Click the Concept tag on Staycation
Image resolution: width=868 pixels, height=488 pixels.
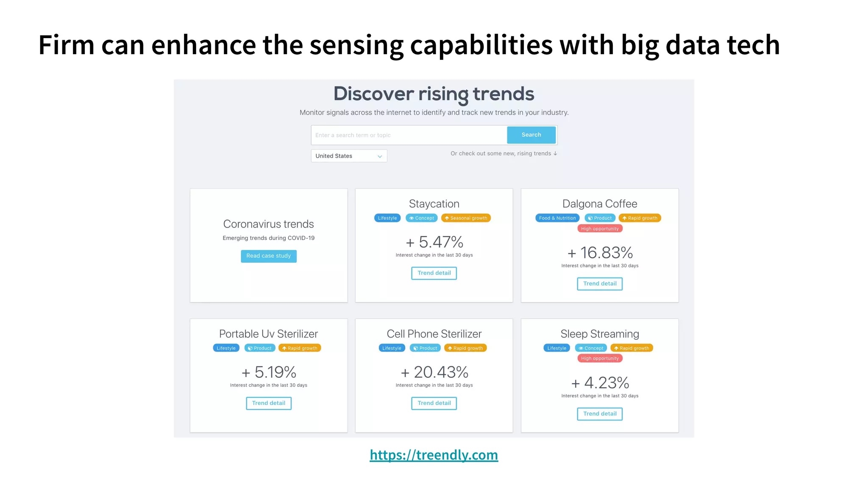[x=422, y=218]
